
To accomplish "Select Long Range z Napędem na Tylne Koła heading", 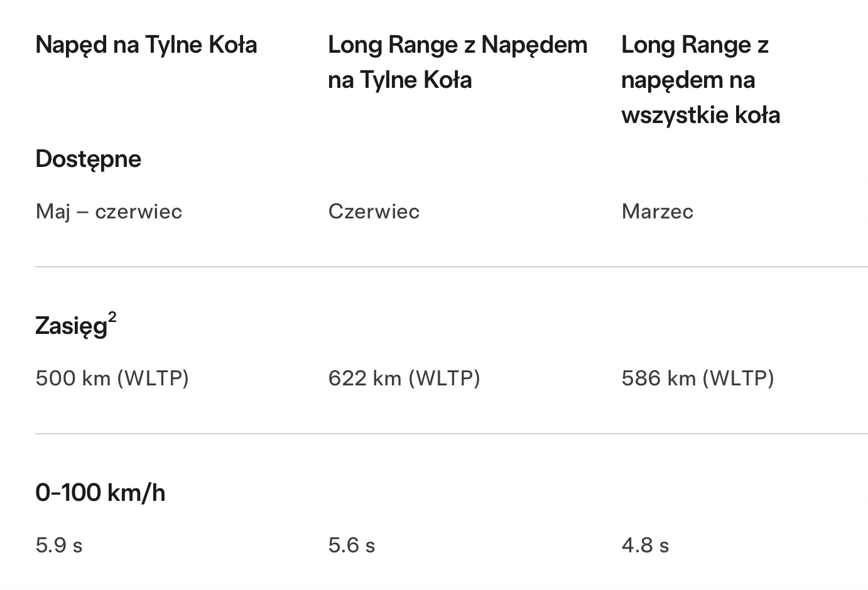I will pyautogui.click(x=458, y=62).
